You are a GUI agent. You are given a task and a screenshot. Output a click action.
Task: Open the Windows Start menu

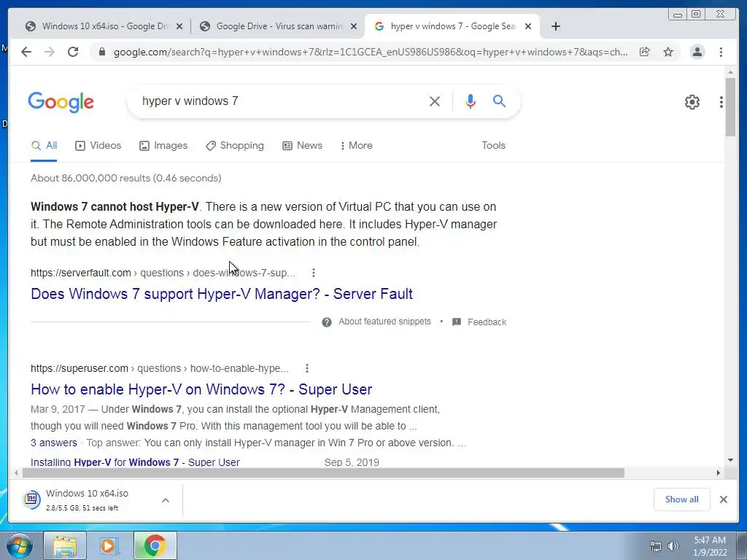pos(19,545)
